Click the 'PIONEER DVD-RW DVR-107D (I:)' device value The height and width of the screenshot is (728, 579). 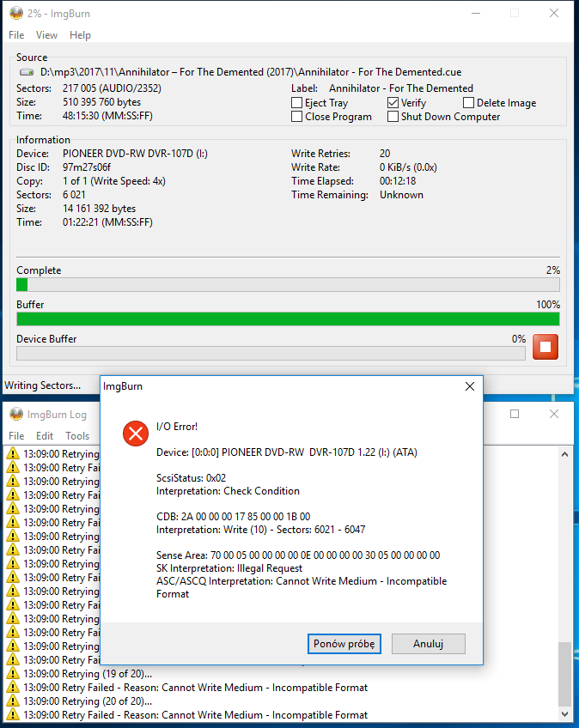(135, 154)
